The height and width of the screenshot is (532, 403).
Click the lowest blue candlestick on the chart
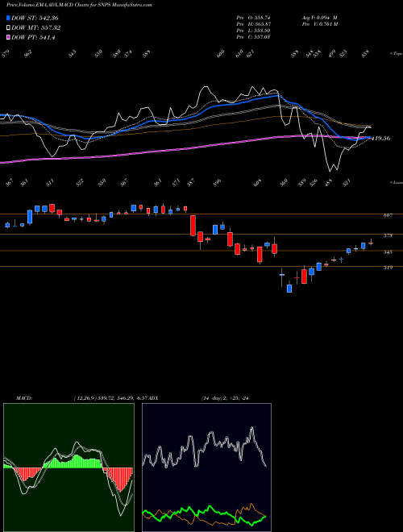289,287
